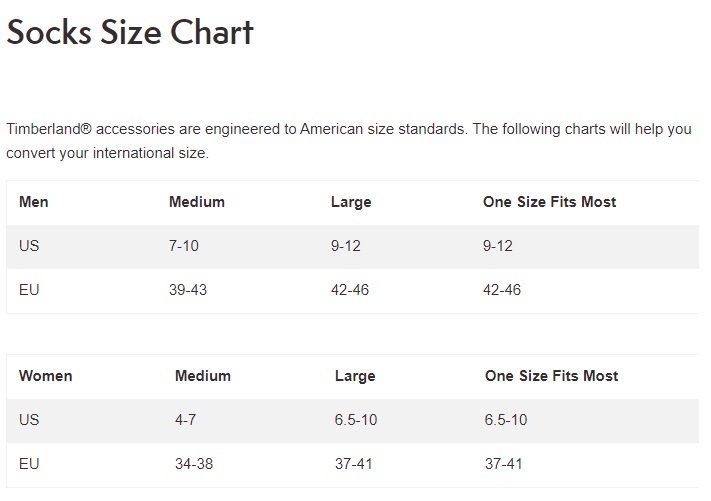Viewport: 711px width, 501px height.
Task: Click the US row label in Men table
Action: 29,246
